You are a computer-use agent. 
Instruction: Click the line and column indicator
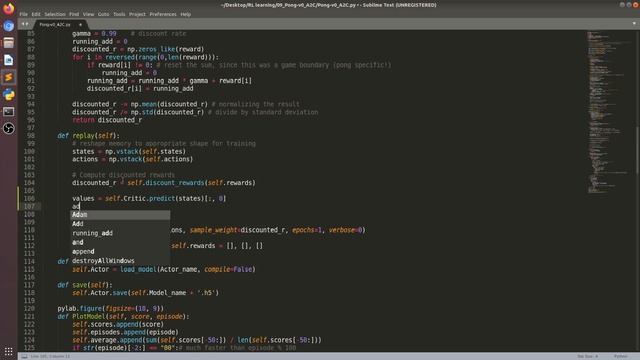tap(50, 356)
